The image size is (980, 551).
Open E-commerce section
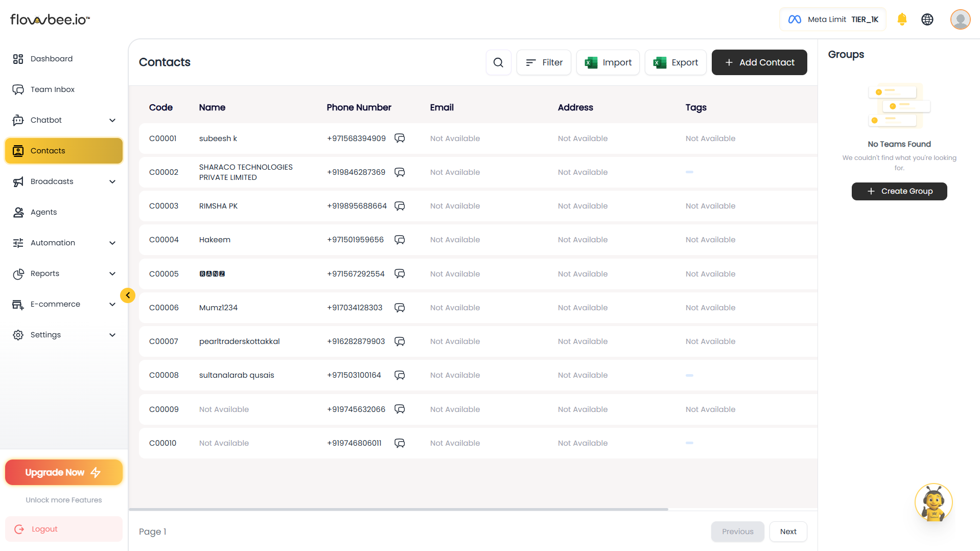[64, 304]
